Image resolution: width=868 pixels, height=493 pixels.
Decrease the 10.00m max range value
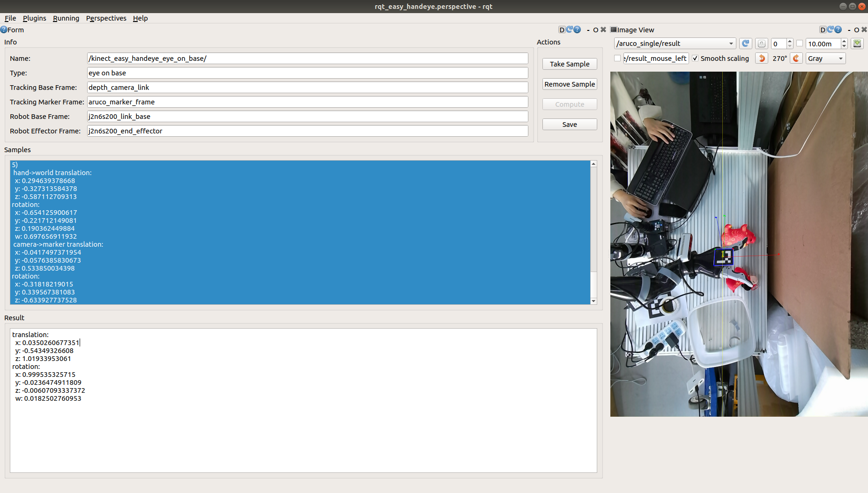(x=844, y=46)
